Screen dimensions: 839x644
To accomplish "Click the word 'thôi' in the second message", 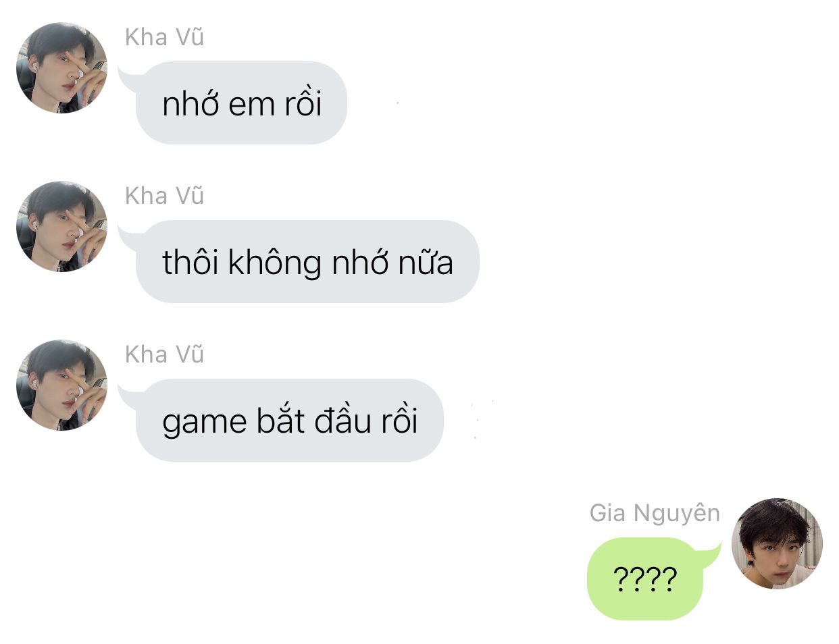I will [190, 262].
